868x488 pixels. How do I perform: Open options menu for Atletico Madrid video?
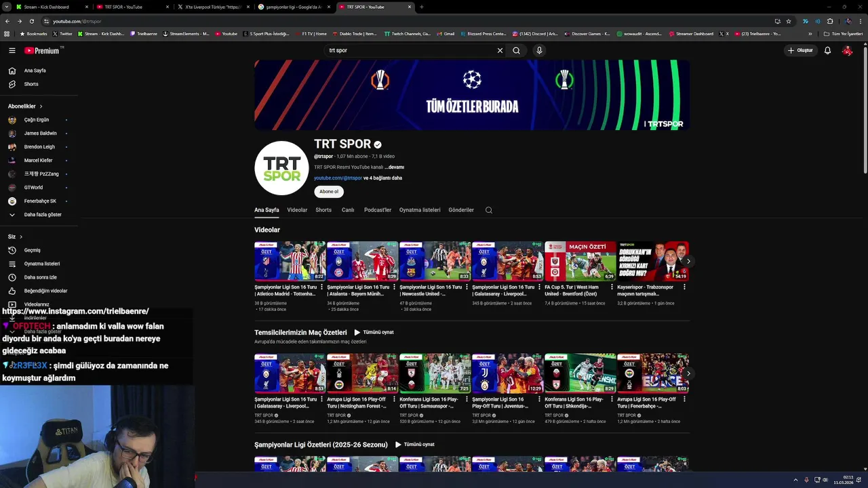point(321,287)
